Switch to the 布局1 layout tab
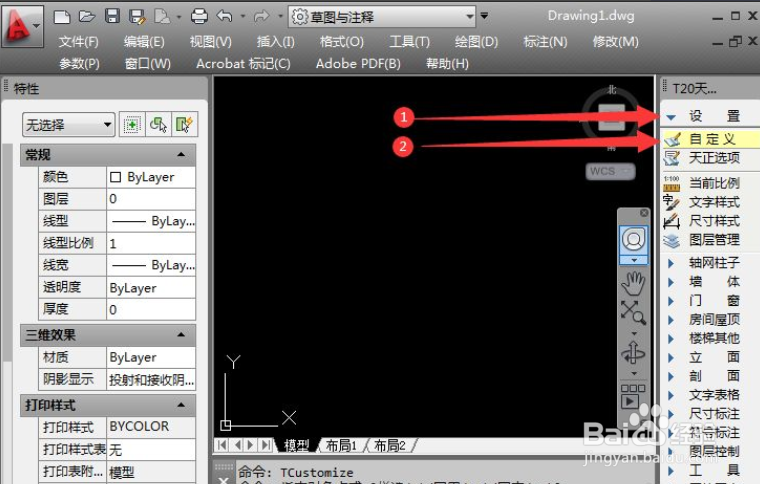 tap(341, 445)
